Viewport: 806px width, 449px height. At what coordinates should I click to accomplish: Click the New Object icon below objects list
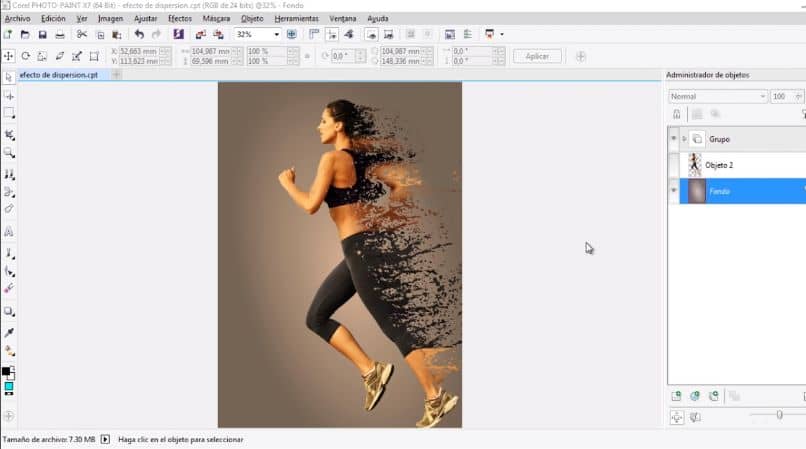pos(676,396)
